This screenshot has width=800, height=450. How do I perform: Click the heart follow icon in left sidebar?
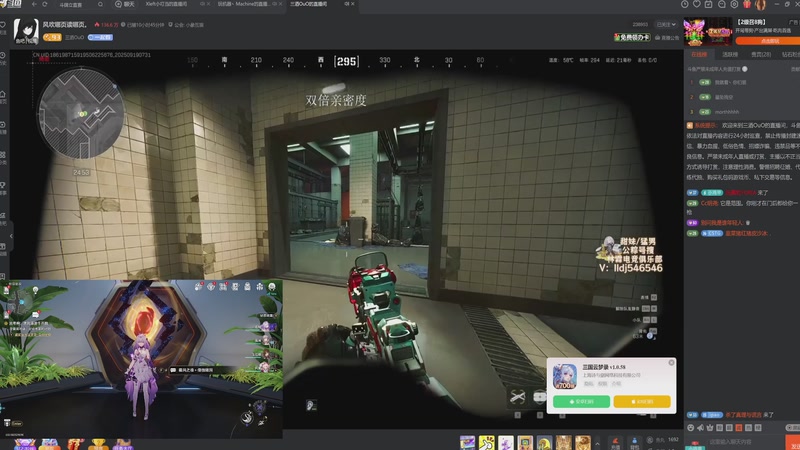[3, 24]
